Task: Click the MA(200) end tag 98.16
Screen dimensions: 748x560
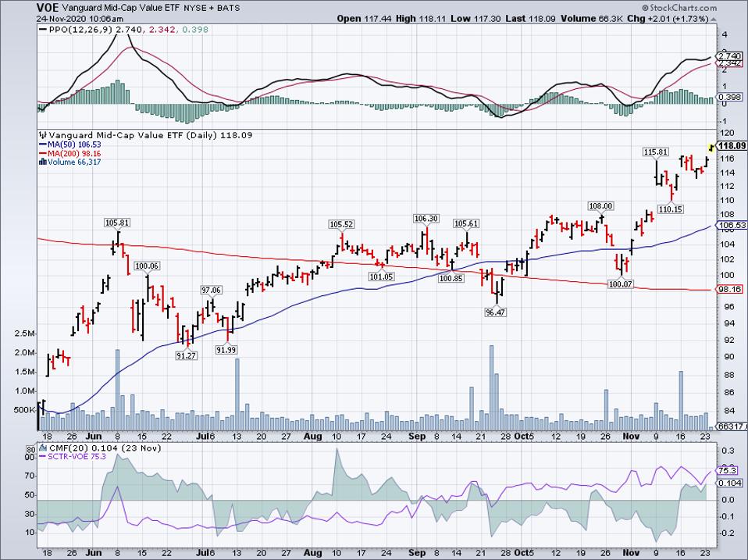Action: [730, 290]
